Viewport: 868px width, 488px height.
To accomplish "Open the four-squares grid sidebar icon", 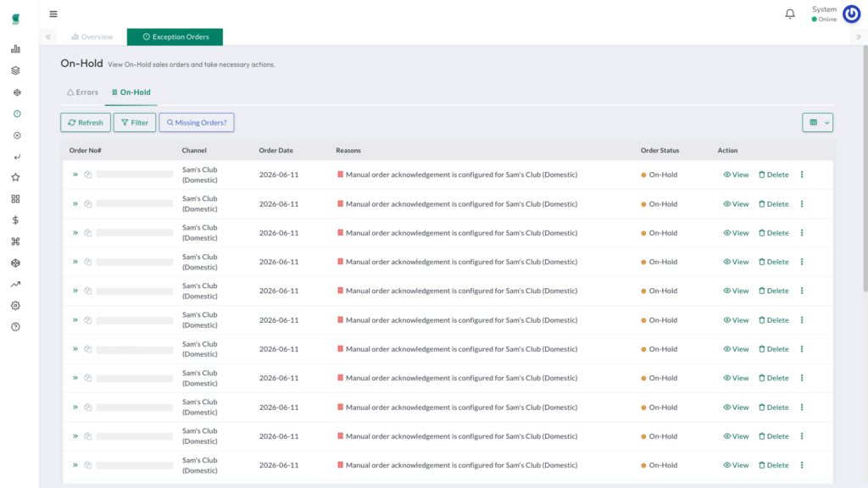I will click(15, 199).
